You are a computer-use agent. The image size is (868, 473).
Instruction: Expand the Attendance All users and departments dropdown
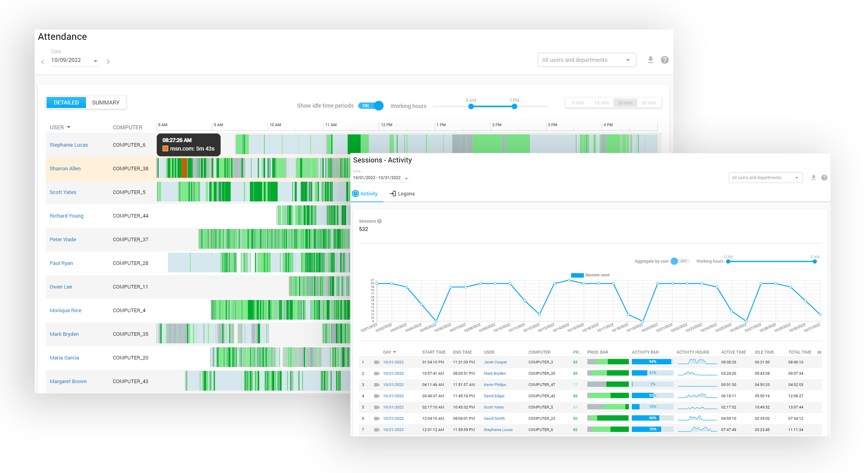coord(587,60)
